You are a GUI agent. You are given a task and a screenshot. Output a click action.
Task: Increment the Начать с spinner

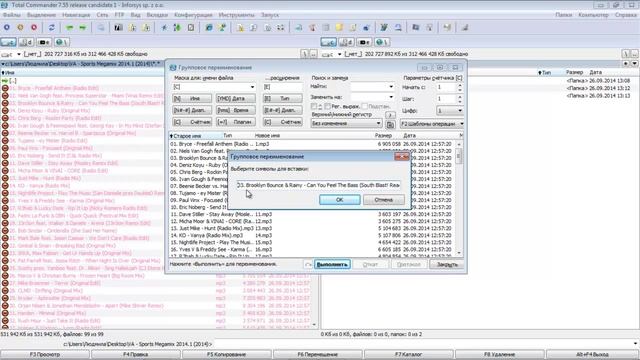460,85
